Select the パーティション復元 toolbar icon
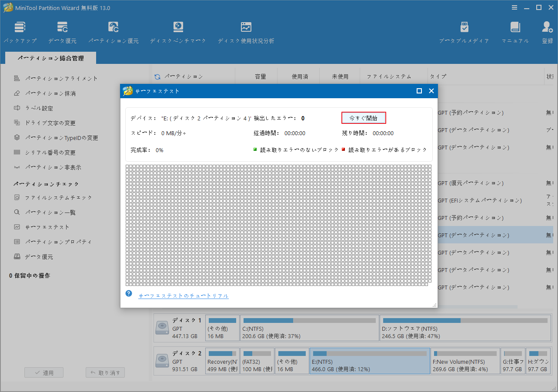 pos(113,31)
